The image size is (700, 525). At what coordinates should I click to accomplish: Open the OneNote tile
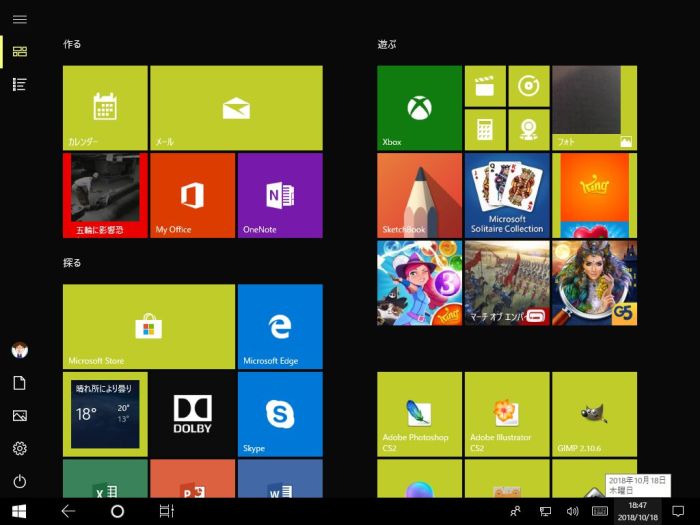(x=279, y=195)
